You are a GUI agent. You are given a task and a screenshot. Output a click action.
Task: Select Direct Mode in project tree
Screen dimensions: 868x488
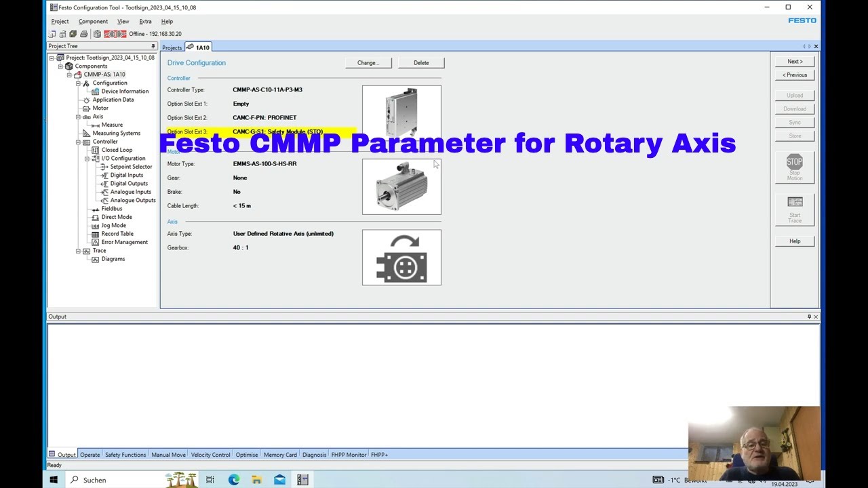pos(117,217)
